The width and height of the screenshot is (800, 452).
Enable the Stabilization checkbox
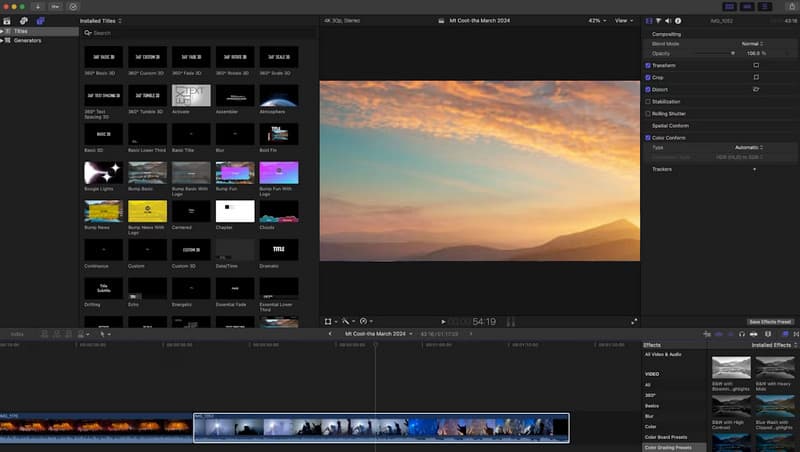(648, 102)
